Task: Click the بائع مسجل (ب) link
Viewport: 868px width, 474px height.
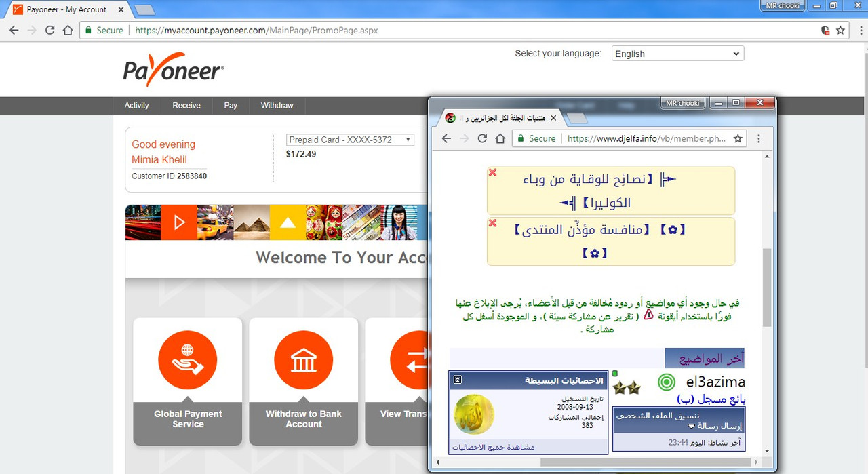Action: (711, 399)
